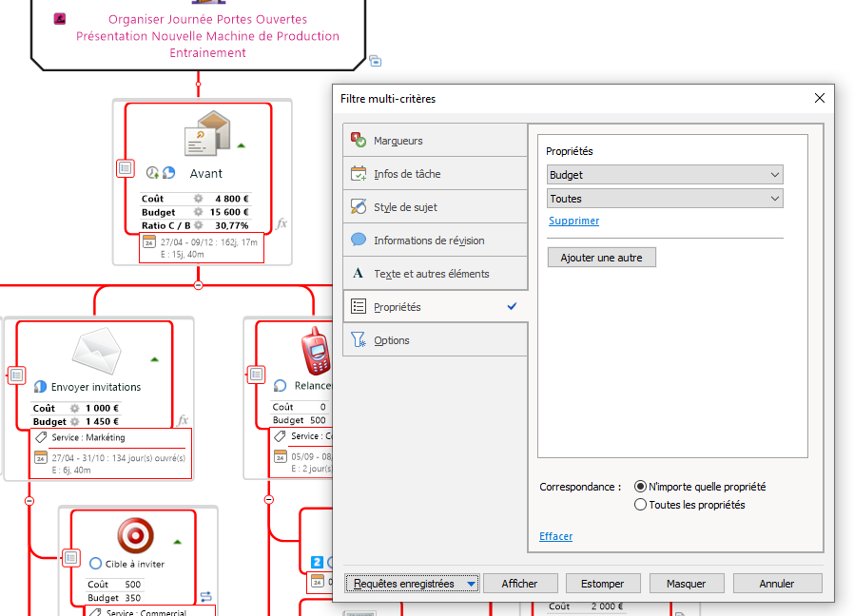The width and height of the screenshot is (854, 616).
Task: Open the Budget property dropdown
Action: point(665,175)
